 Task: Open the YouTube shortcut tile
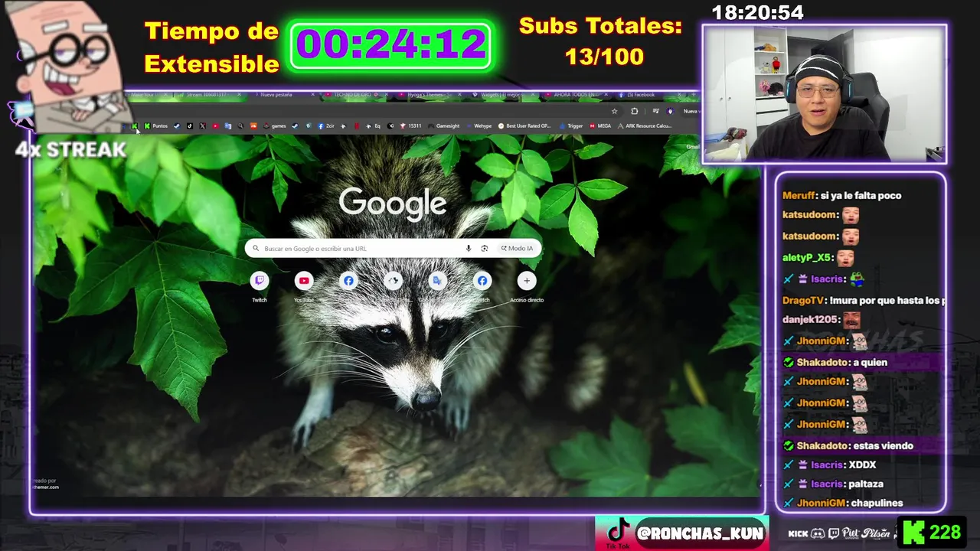coord(304,287)
